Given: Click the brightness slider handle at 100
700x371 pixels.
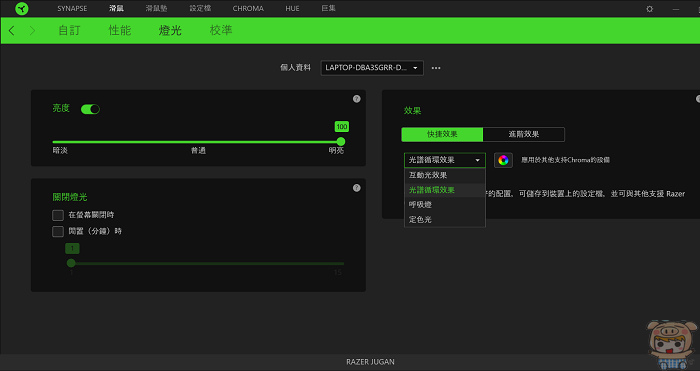Looking at the screenshot, I should point(341,142).
